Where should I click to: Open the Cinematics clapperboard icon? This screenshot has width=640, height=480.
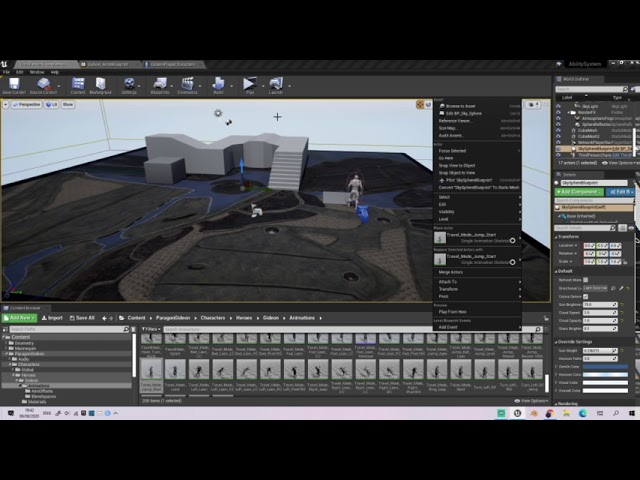187,84
